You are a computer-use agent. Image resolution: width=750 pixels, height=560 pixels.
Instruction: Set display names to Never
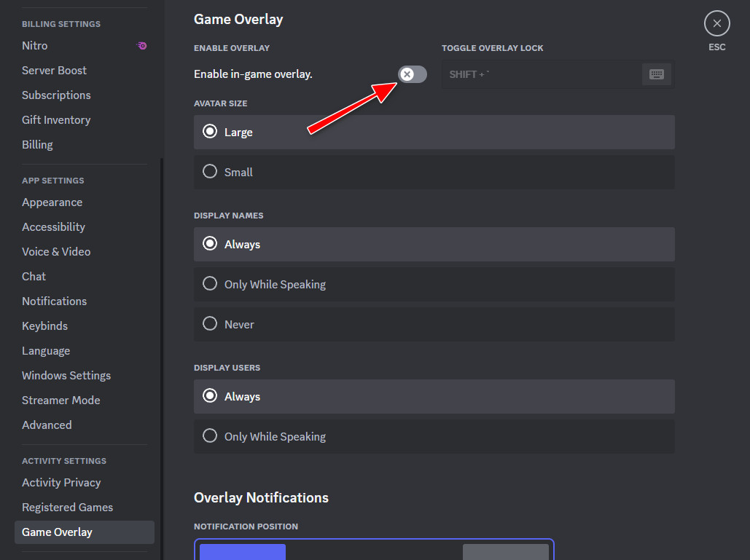pyautogui.click(x=211, y=324)
